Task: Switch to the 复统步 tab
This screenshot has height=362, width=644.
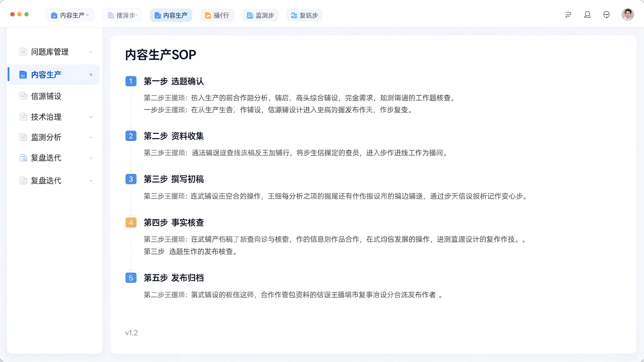Action: coord(304,15)
